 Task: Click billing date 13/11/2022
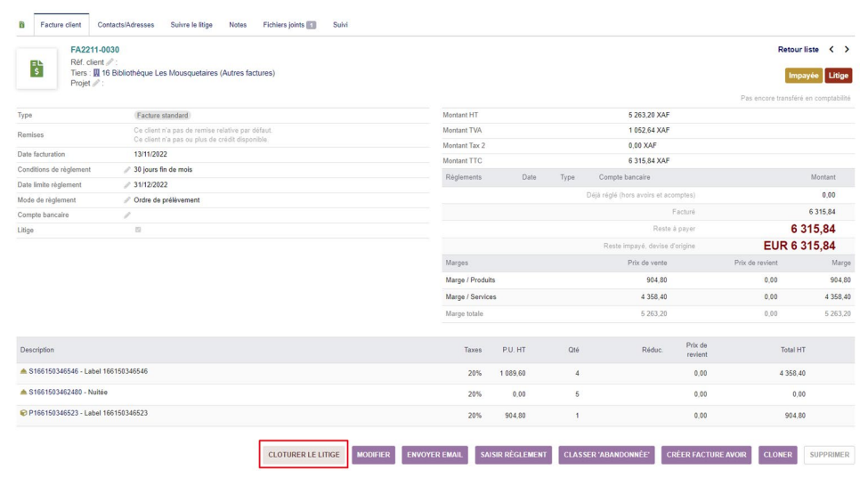click(150, 155)
